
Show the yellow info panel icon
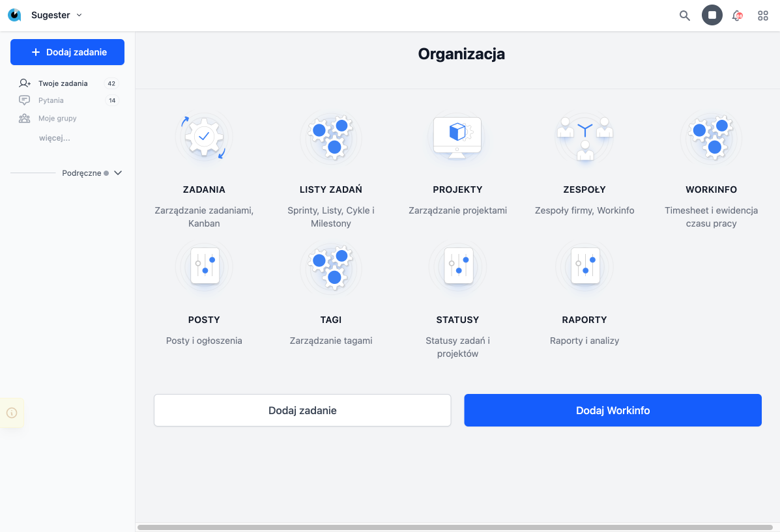12,413
